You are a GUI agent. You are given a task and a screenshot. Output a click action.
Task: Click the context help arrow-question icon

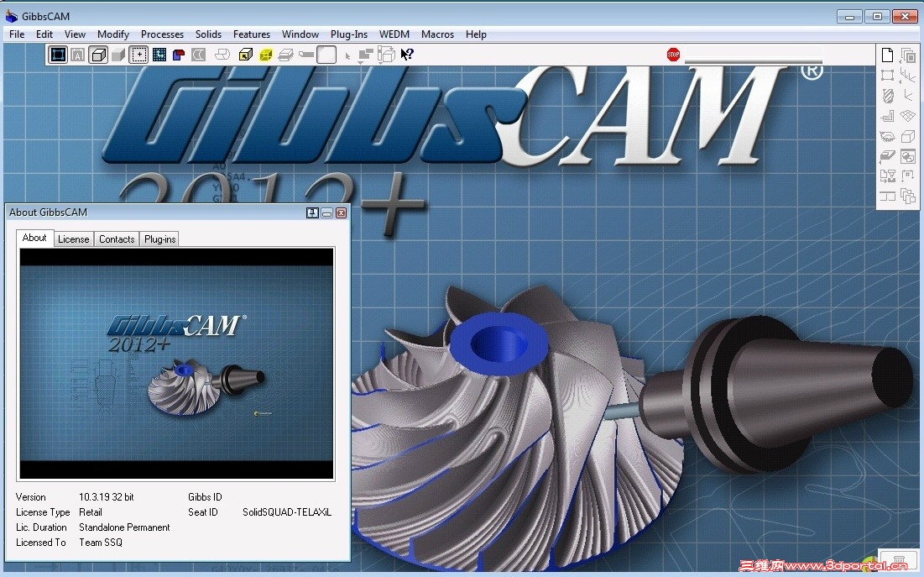pos(406,55)
